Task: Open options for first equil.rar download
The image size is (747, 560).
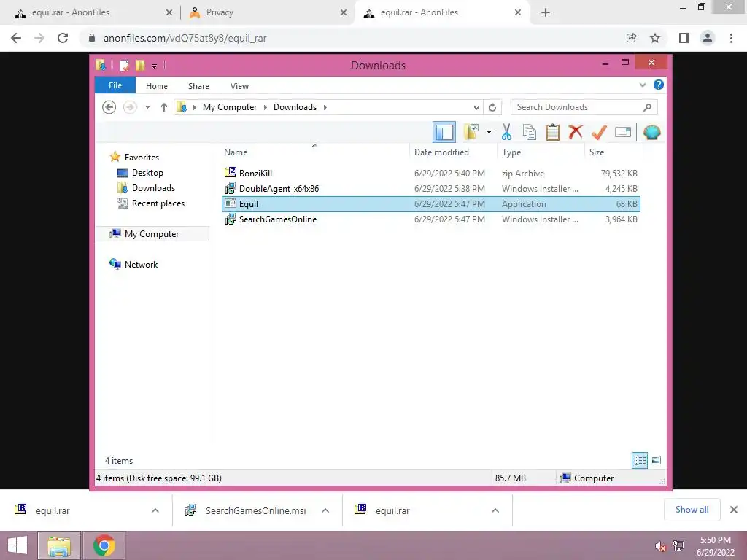Action: click(155, 510)
